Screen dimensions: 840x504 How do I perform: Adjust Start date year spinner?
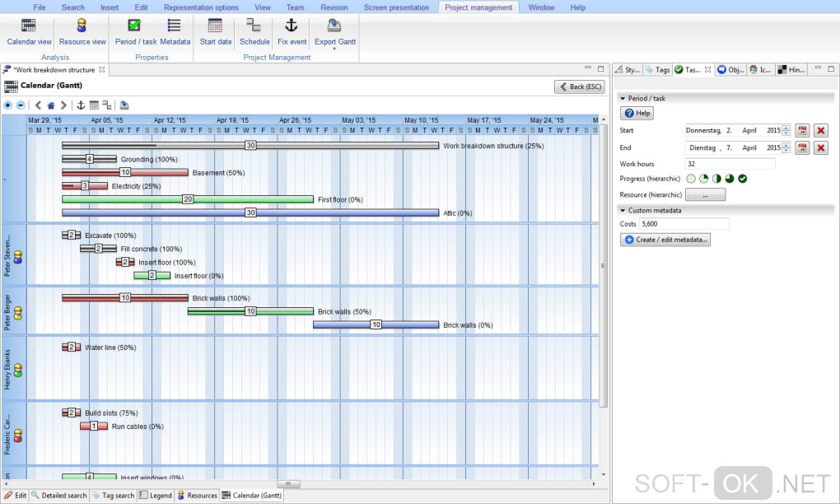786,130
